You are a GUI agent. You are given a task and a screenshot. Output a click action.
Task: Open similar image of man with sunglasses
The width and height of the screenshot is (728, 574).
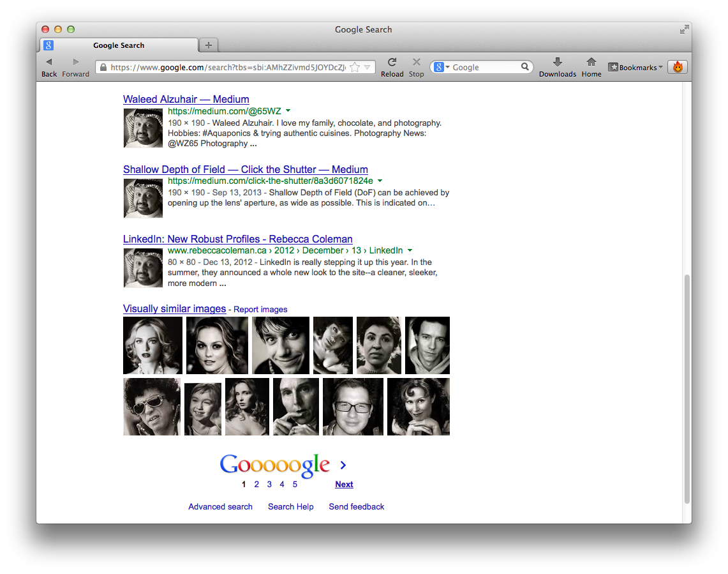152,407
